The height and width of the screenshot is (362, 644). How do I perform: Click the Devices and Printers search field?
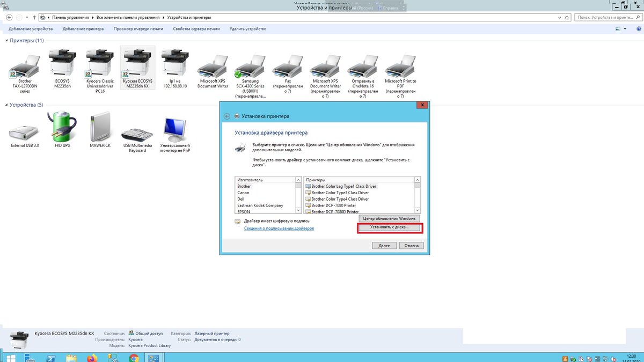tap(608, 18)
